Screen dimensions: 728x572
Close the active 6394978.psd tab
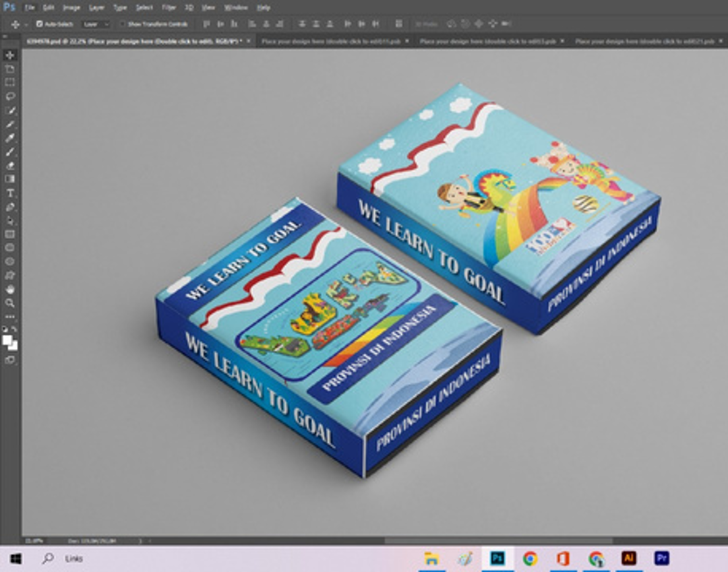click(249, 41)
